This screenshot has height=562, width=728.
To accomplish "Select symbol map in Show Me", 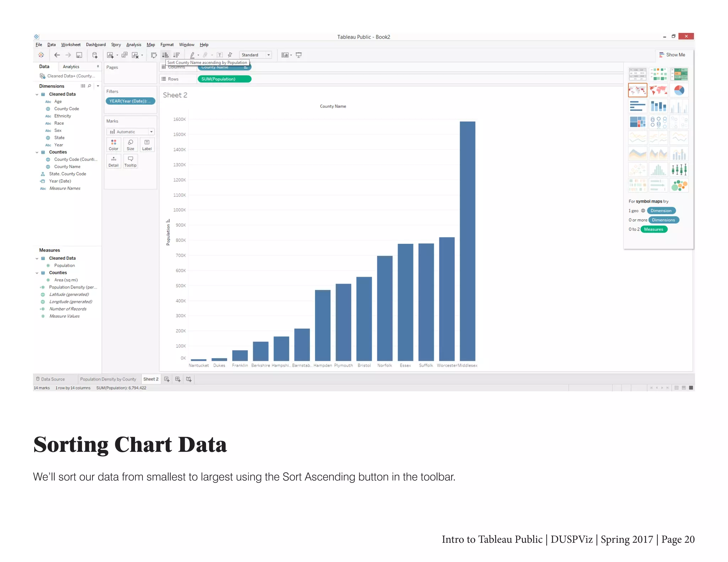I will tap(637, 90).
